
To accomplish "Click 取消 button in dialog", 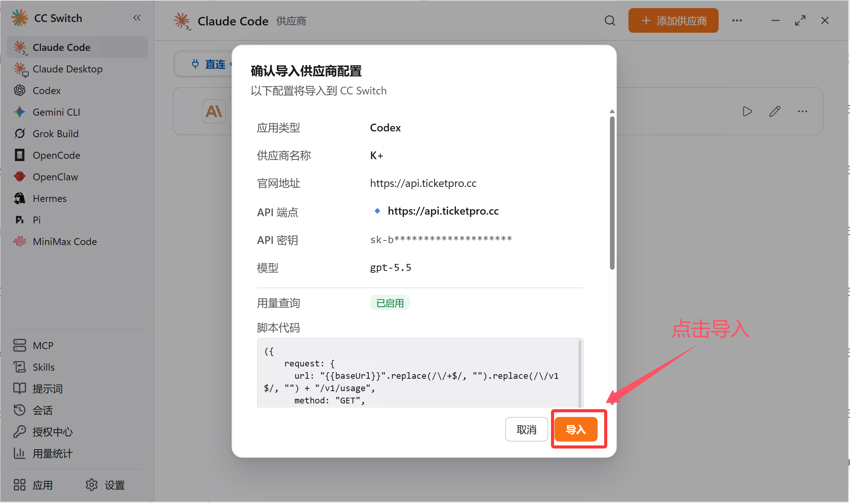I will coord(526,429).
